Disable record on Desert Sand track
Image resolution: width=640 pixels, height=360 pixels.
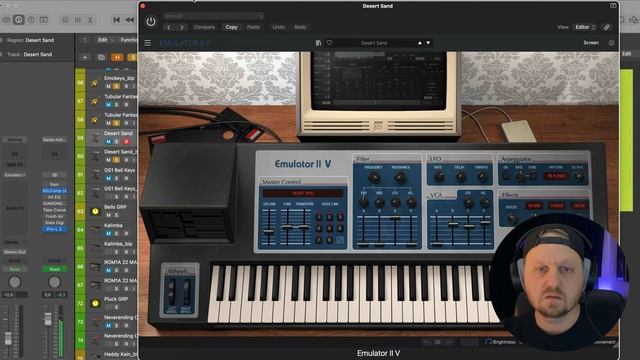(x=126, y=142)
